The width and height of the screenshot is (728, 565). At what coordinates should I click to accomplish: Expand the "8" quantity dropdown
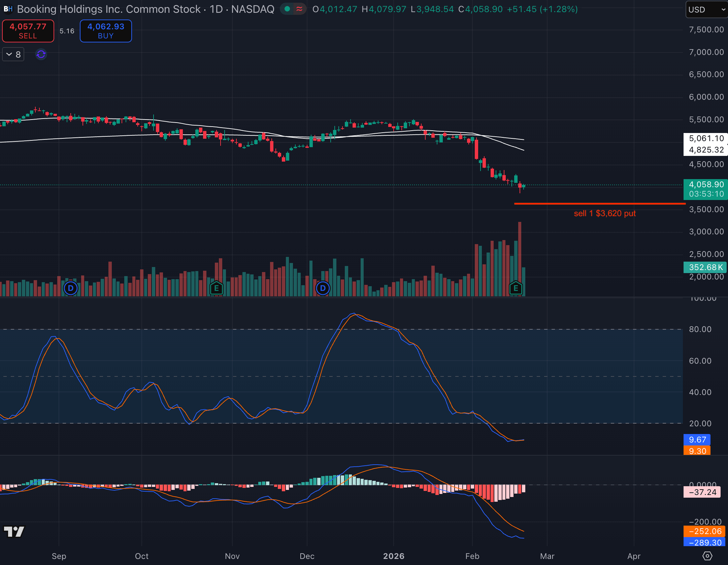pos(13,54)
